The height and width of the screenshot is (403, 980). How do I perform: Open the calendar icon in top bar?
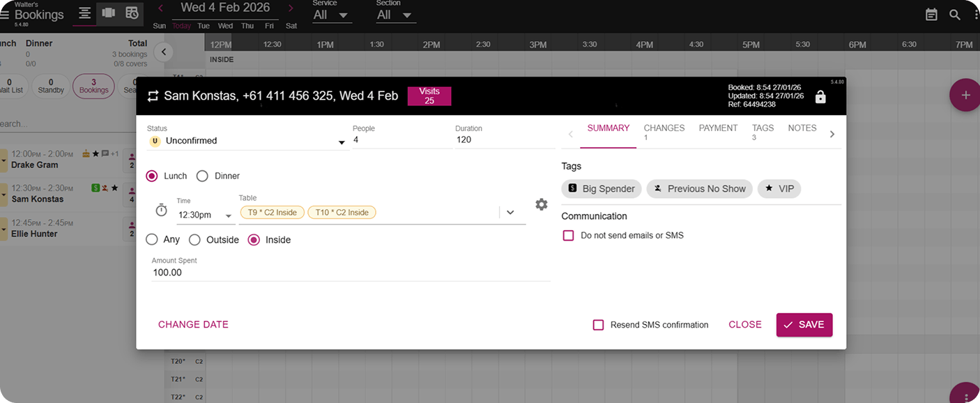pos(931,15)
